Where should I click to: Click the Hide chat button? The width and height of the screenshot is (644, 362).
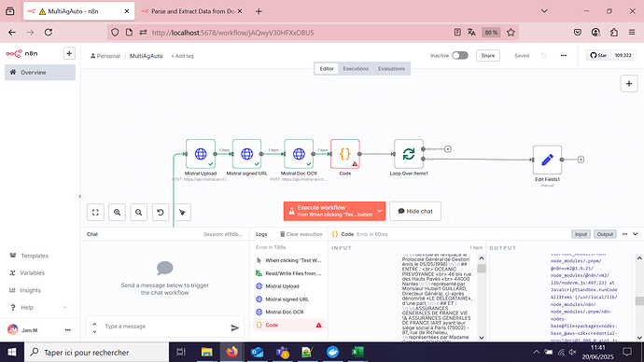tap(415, 211)
